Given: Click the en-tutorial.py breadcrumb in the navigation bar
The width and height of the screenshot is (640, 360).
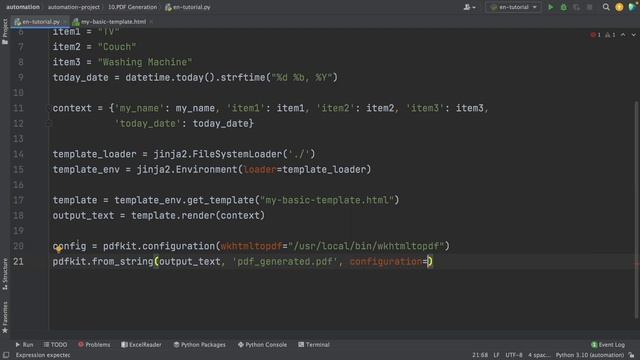Looking at the screenshot, I should [x=188, y=7].
